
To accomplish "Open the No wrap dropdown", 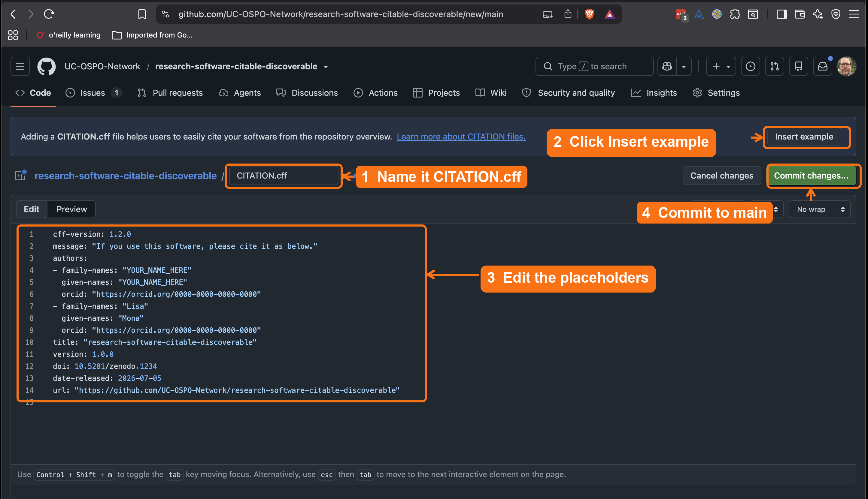I will tap(820, 209).
